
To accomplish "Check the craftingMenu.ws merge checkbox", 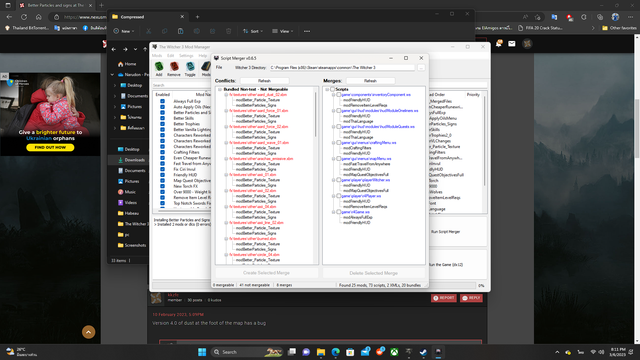I will pos(338,143).
